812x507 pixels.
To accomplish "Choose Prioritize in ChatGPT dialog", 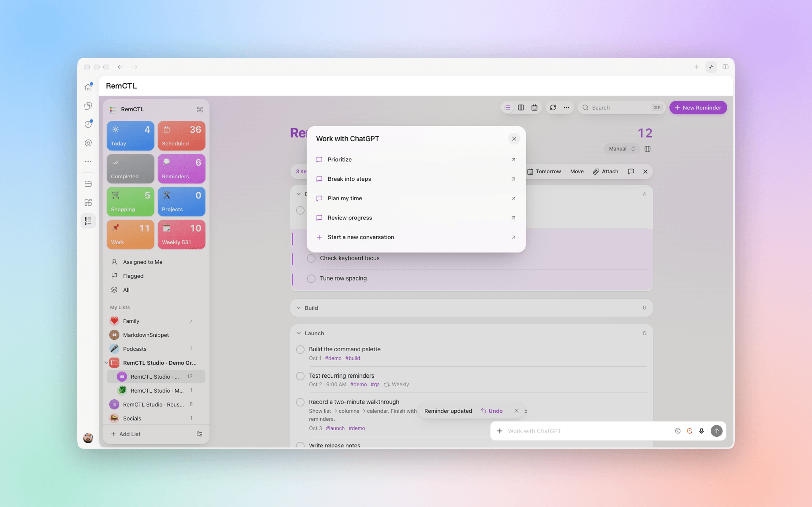I will tap(416, 160).
